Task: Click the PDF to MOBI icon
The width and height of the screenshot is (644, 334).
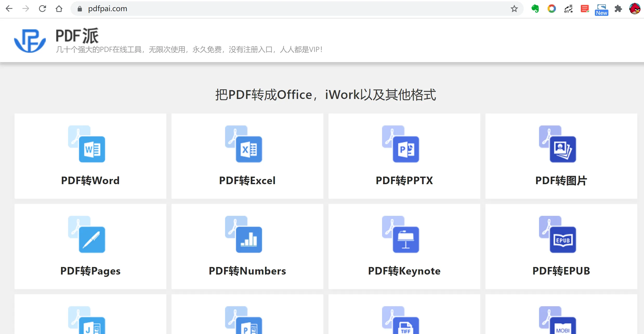Action: coord(557,320)
